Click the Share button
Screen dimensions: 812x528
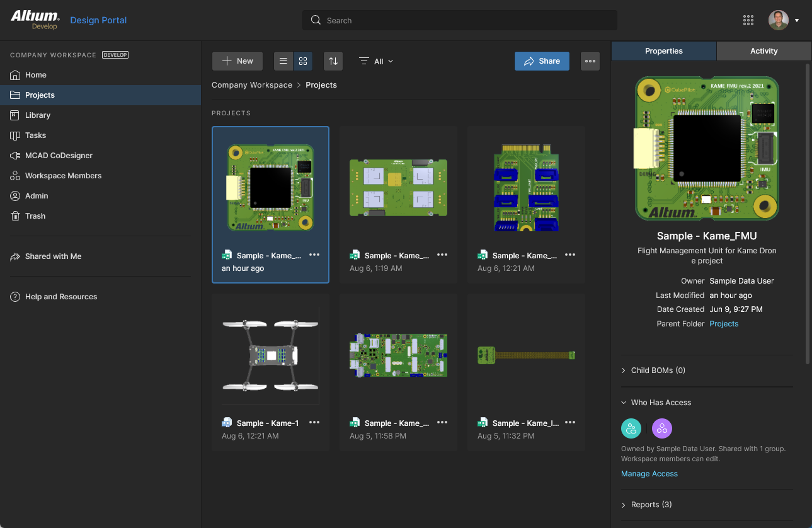click(542, 60)
